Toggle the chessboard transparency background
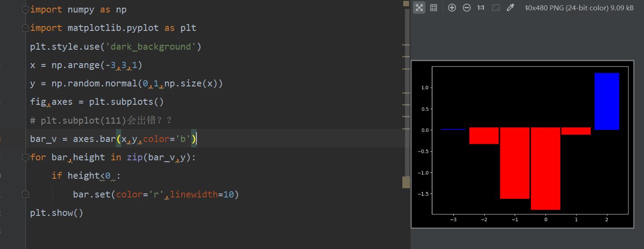 coord(419,8)
